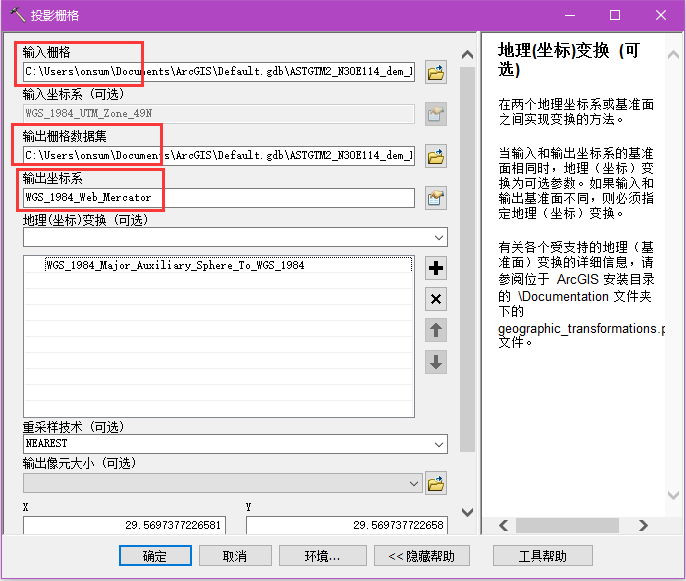The image size is (686, 581).
Task: Click the help pane scroll down arrow
Action: pyautogui.click(x=673, y=495)
